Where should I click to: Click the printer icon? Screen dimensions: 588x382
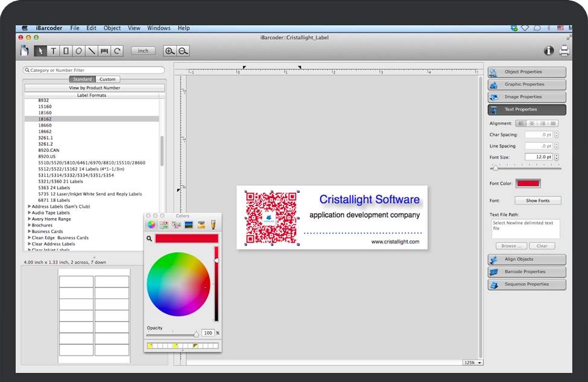(564, 51)
